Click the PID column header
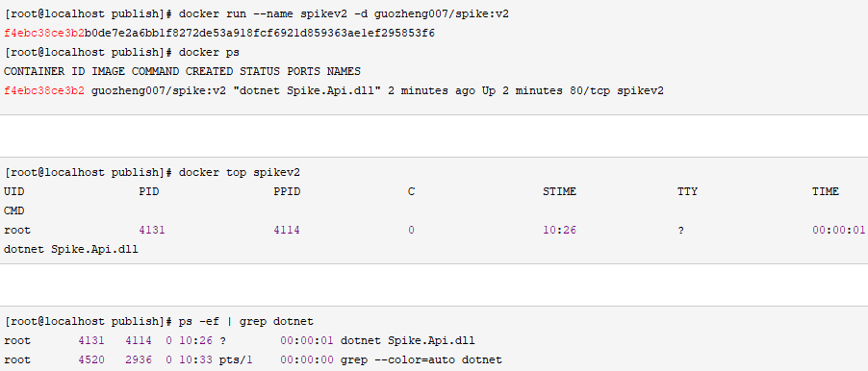Screen dimensions: 868x371 coord(149,191)
